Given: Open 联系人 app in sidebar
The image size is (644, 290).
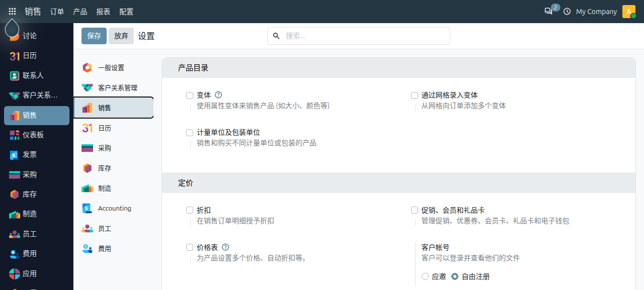Looking at the screenshot, I should coord(37,75).
